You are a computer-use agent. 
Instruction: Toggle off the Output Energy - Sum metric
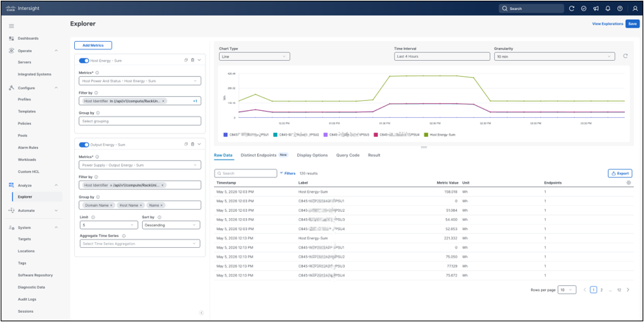(84, 144)
